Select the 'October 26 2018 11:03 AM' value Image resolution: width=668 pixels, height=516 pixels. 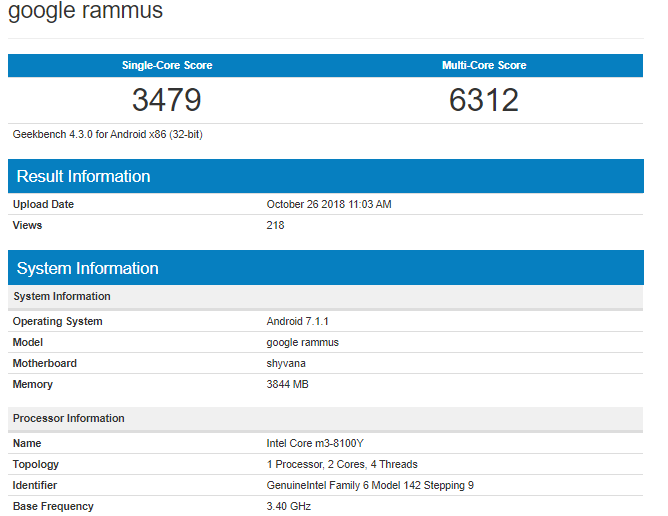pos(329,205)
